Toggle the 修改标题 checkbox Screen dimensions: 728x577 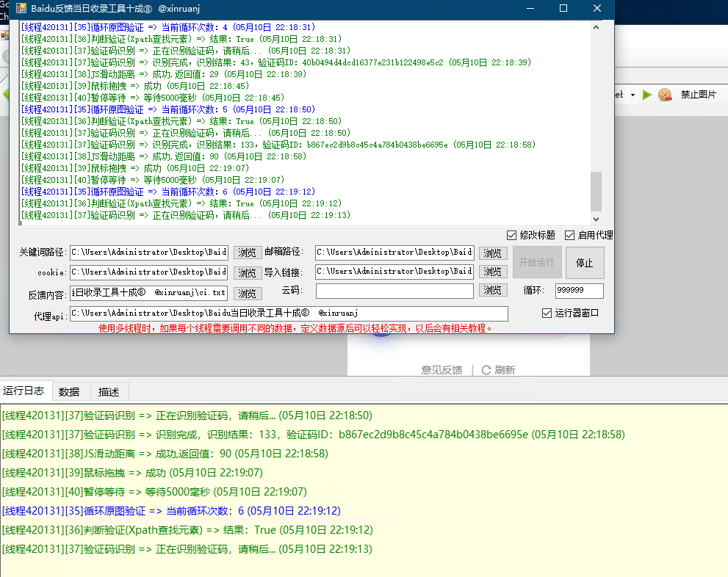[511, 235]
